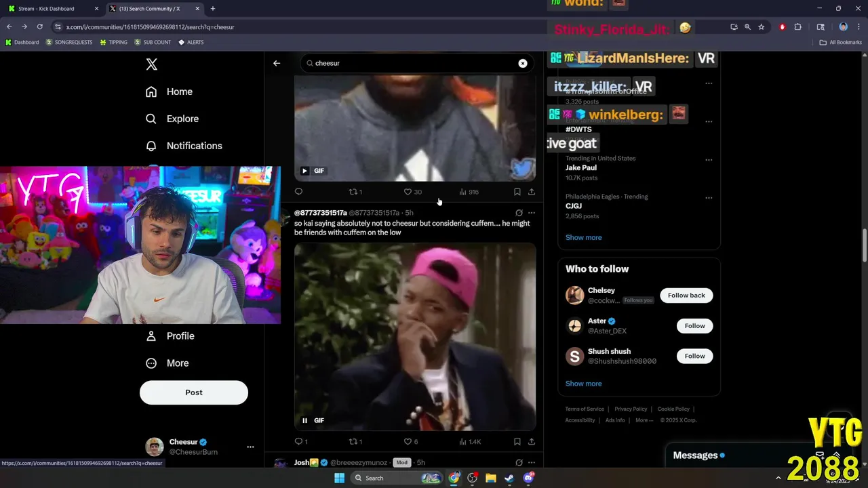Viewport: 868px width, 488px height.
Task: Click Follow back for Chelsey
Action: click(686, 296)
